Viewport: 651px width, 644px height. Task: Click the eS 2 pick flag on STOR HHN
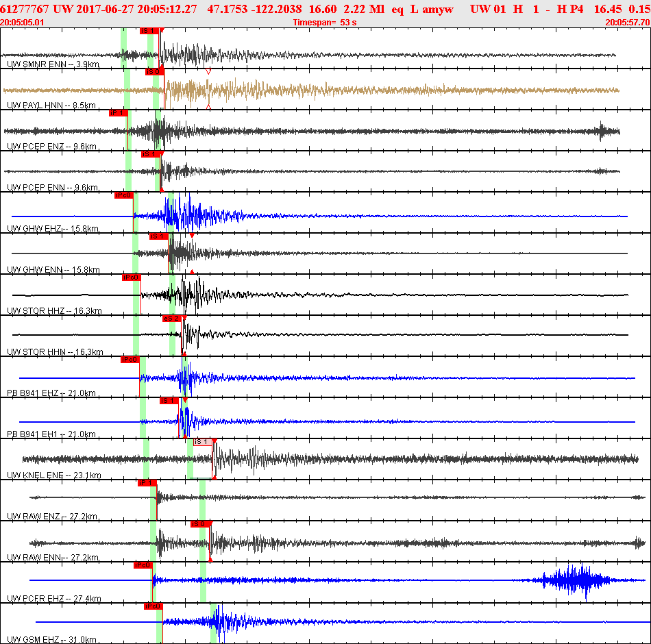(x=172, y=319)
